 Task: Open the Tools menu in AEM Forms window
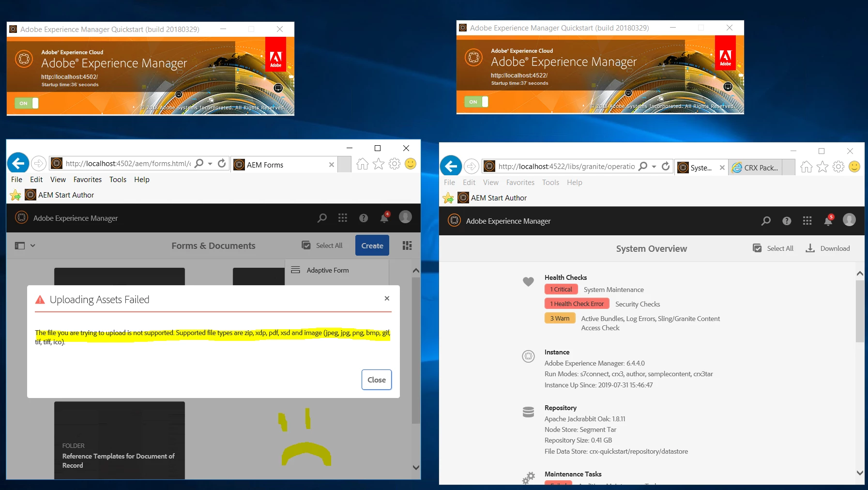pos(118,179)
